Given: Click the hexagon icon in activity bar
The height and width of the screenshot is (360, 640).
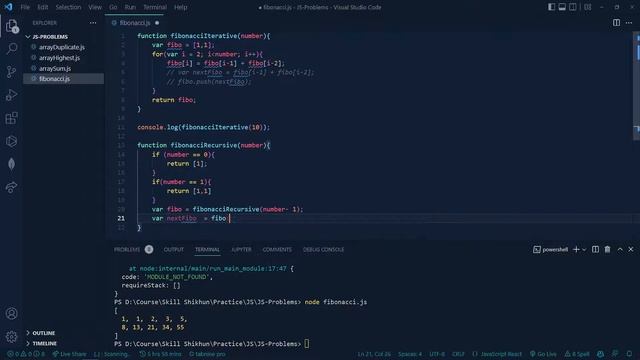Looking at the screenshot, I should (x=12, y=141).
